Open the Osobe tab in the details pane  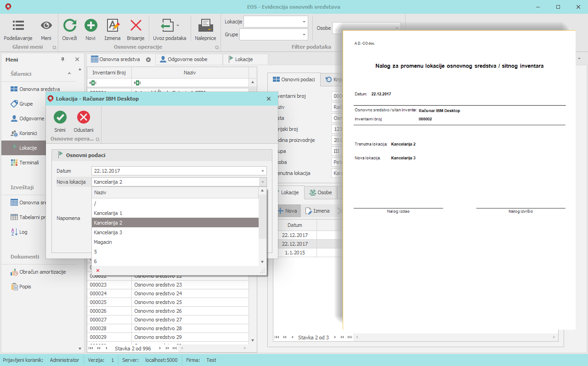[320, 192]
